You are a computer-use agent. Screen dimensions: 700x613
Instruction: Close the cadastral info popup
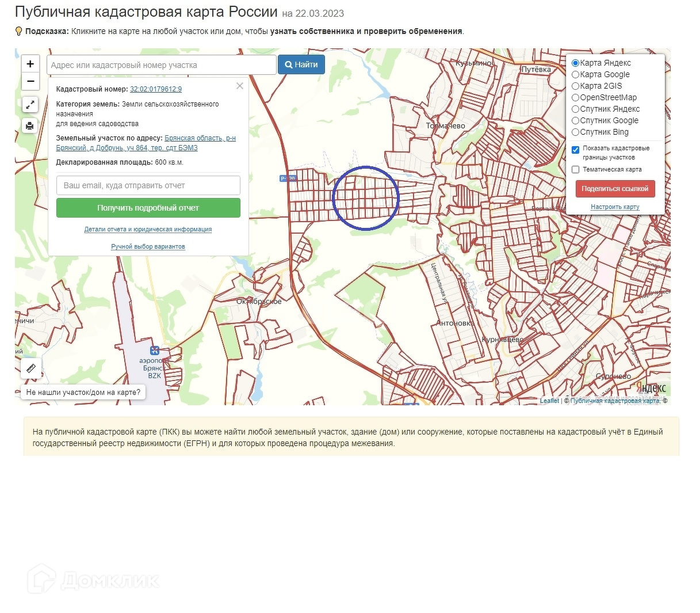pyautogui.click(x=240, y=86)
